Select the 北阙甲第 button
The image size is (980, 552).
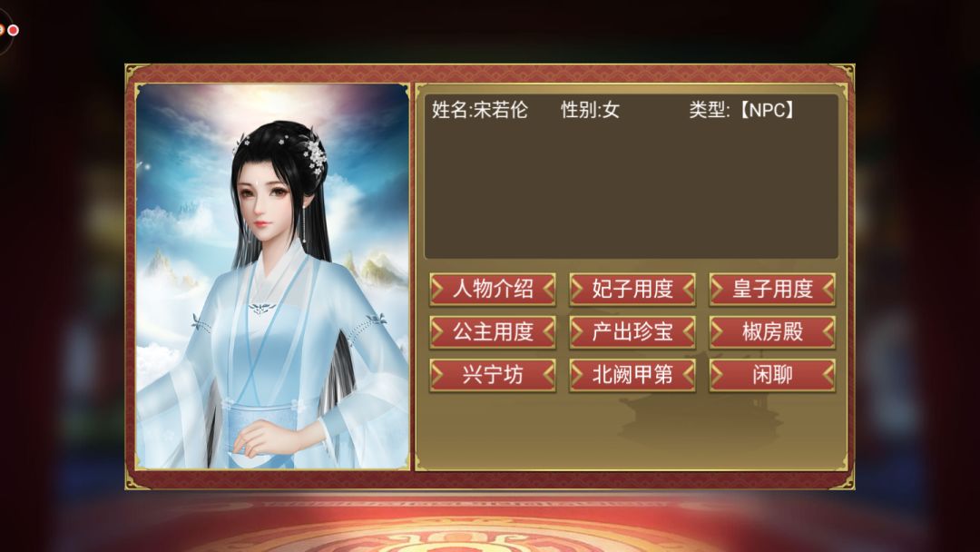(632, 375)
